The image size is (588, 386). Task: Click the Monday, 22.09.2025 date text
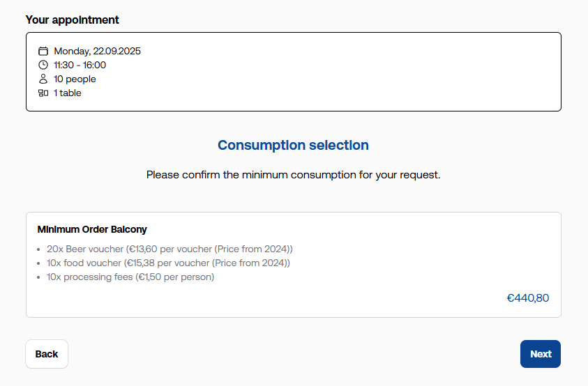[98, 51]
